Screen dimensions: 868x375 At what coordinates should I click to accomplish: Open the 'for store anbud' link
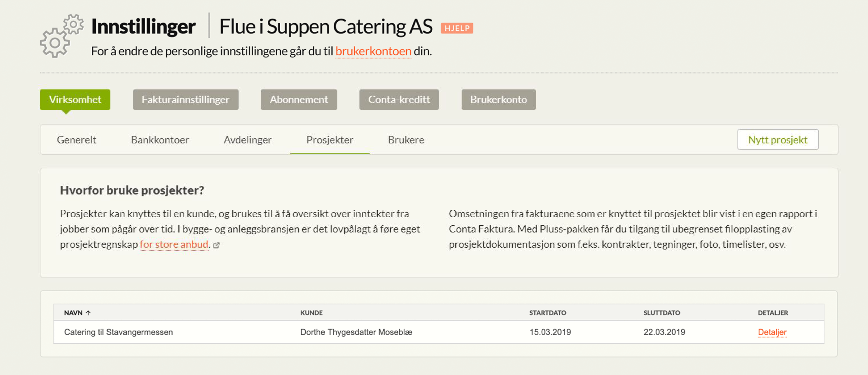pyautogui.click(x=174, y=244)
